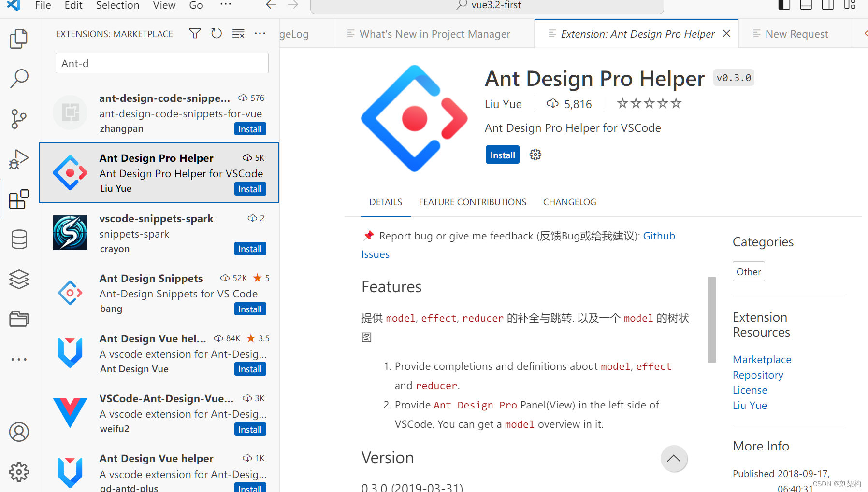Open Views and More Actions in Extensions

coord(260,34)
